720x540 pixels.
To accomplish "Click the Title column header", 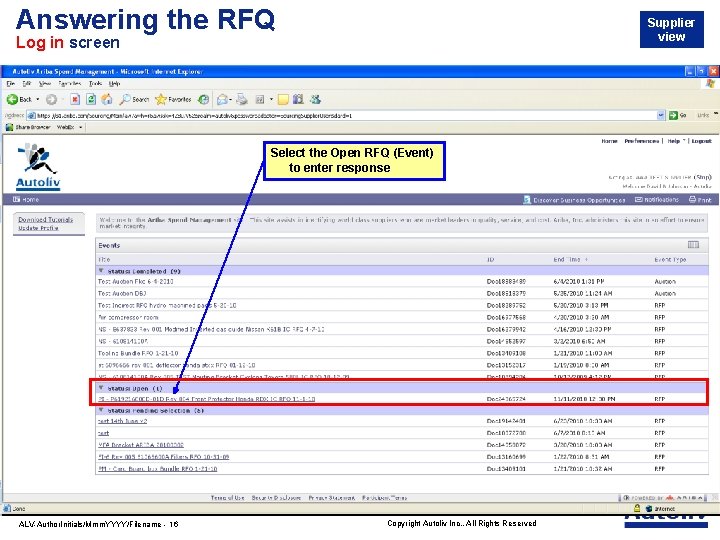I will [x=104, y=259].
